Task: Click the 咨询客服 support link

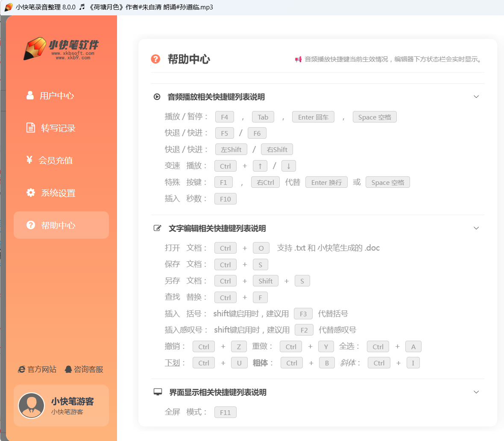Action: tap(84, 369)
